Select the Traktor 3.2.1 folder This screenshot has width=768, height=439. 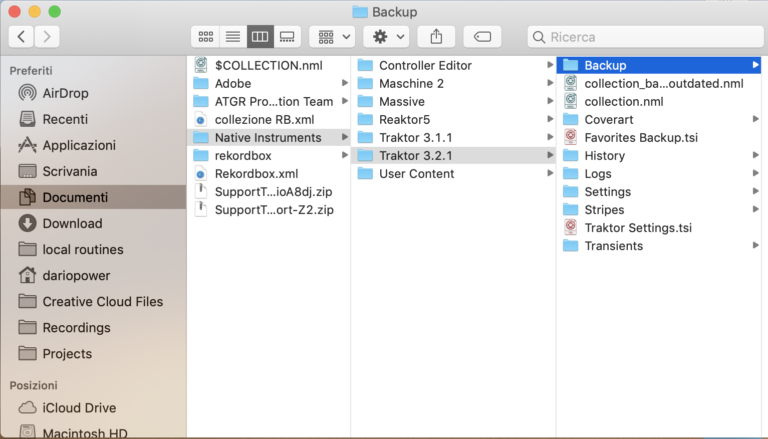tap(454, 156)
